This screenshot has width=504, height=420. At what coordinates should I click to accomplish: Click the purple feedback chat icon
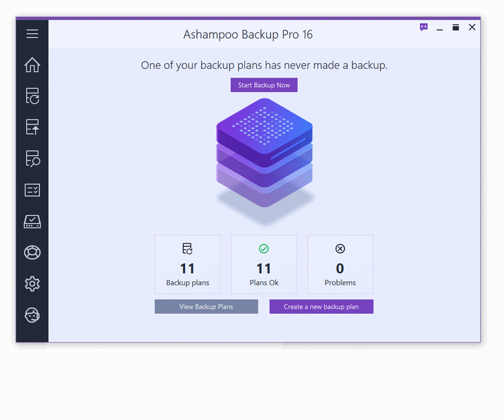pyautogui.click(x=423, y=27)
